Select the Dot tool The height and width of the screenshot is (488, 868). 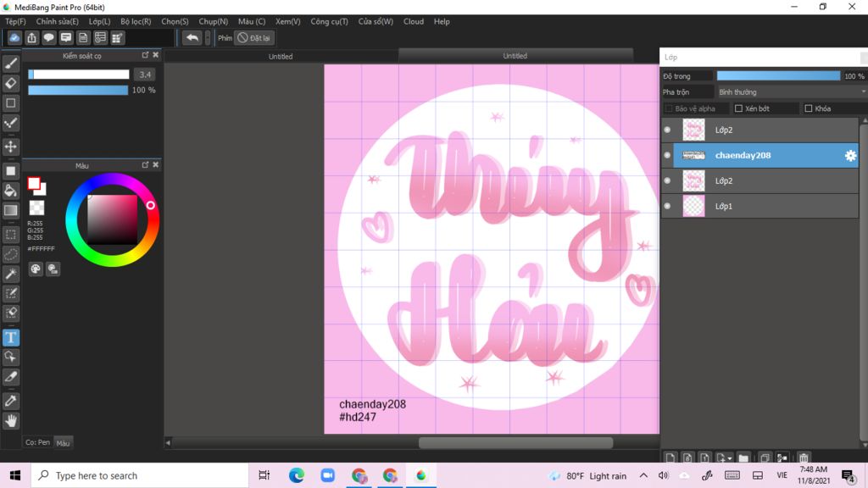point(10,123)
